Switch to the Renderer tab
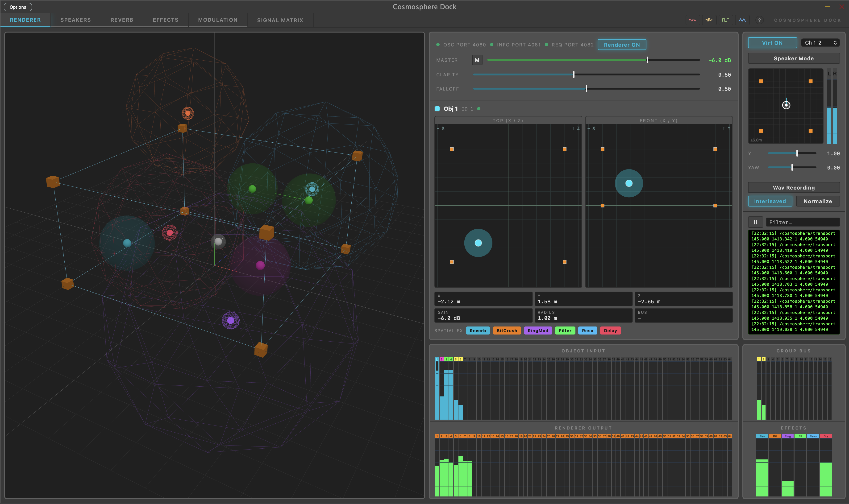 pyautogui.click(x=25, y=20)
